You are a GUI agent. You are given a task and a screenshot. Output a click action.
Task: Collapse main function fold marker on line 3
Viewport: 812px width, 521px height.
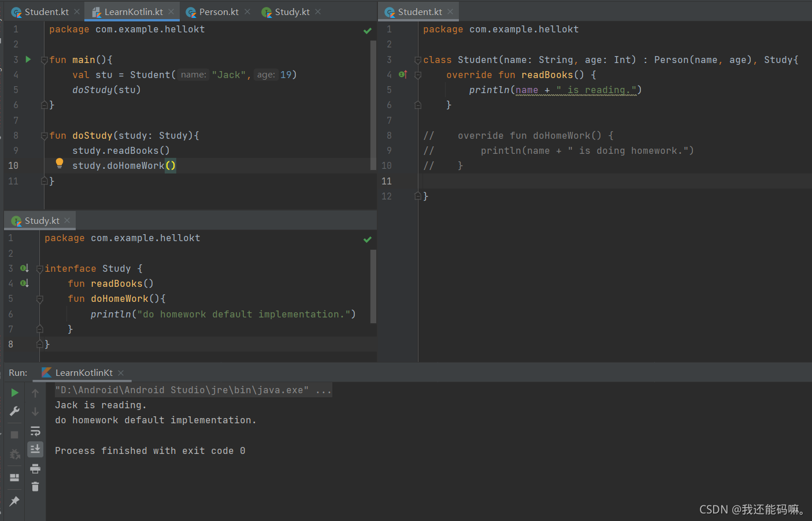pos(44,60)
